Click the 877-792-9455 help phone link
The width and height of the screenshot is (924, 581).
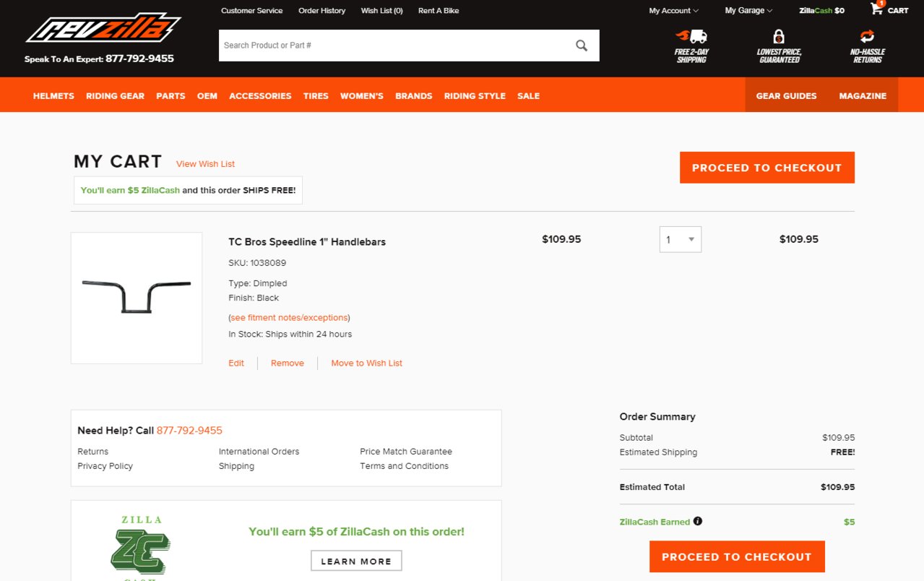(189, 430)
